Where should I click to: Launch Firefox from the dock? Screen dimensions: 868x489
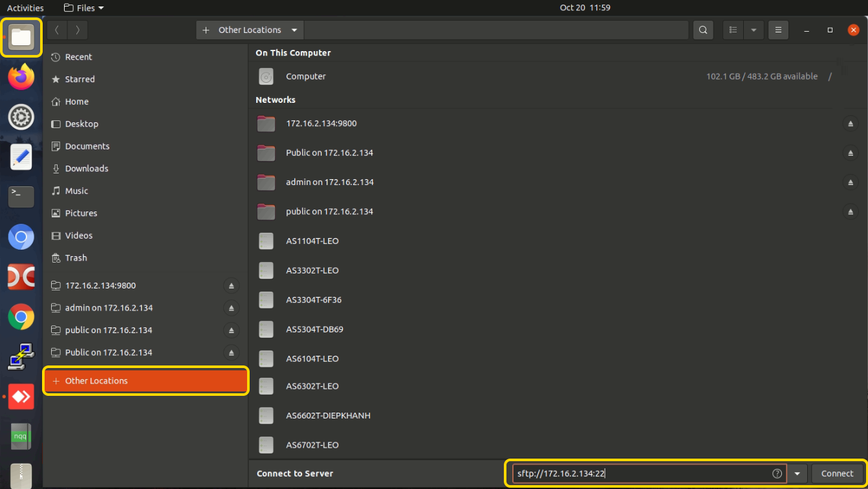(x=21, y=76)
